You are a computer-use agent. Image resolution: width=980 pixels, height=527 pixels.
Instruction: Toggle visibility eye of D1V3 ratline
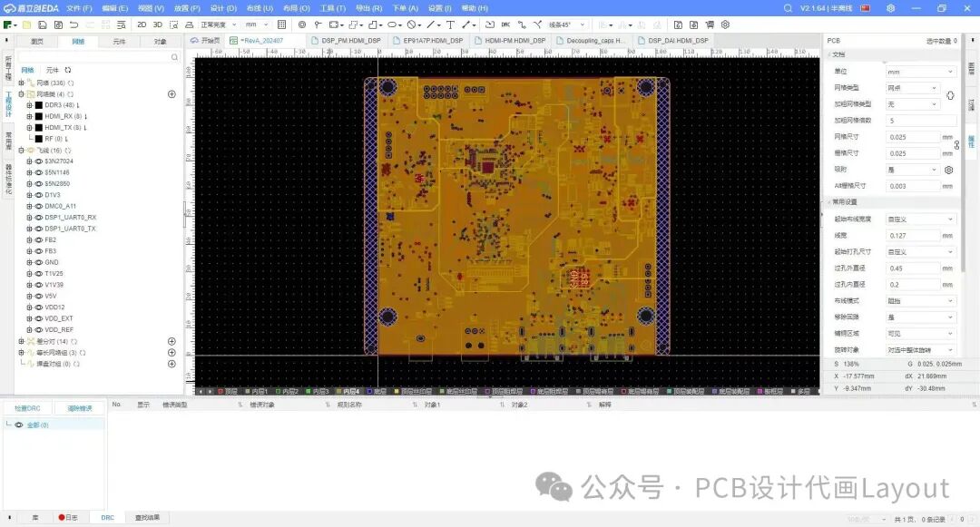click(x=39, y=195)
